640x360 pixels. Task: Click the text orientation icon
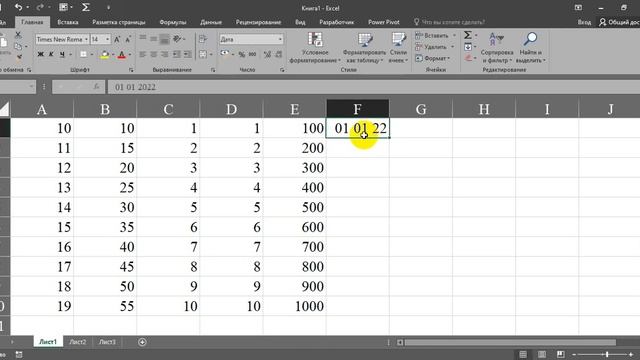(177, 39)
